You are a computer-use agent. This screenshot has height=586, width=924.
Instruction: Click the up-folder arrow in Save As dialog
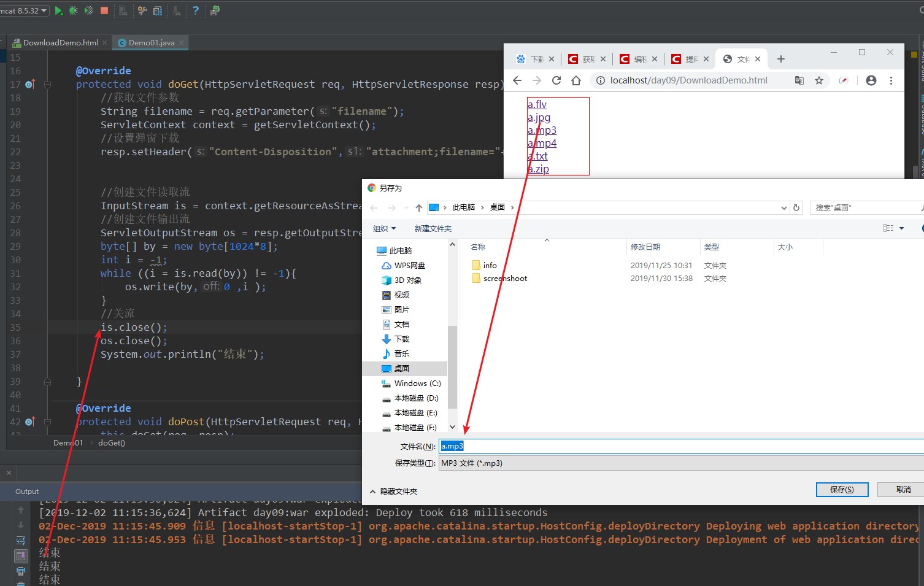pyautogui.click(x=419, y=207)
